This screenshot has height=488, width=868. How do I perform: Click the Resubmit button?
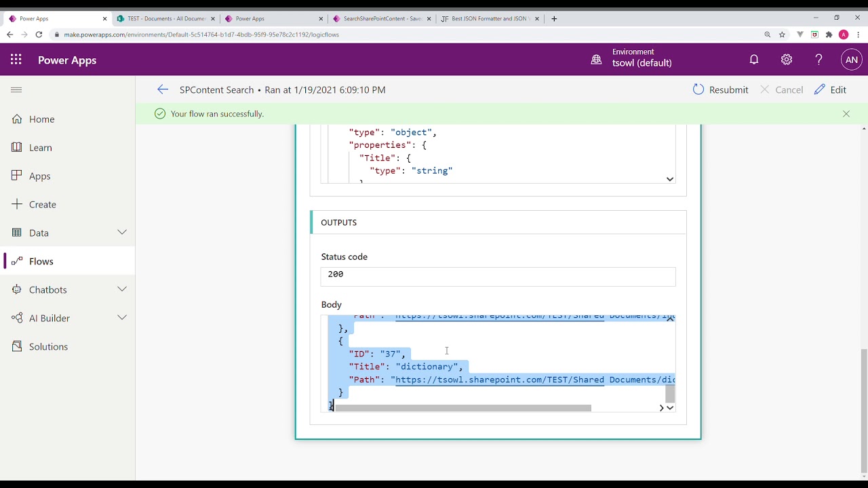[720, 89]
